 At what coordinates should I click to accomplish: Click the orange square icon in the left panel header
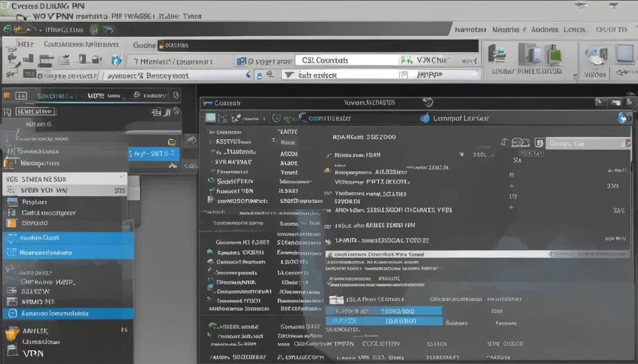click(x=7, y=95)
